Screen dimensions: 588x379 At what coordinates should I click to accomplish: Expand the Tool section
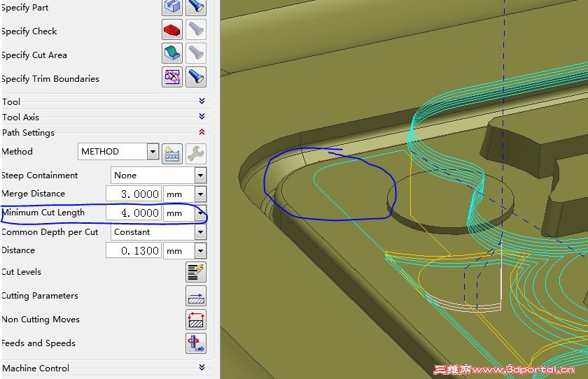(x=202, y=101)
